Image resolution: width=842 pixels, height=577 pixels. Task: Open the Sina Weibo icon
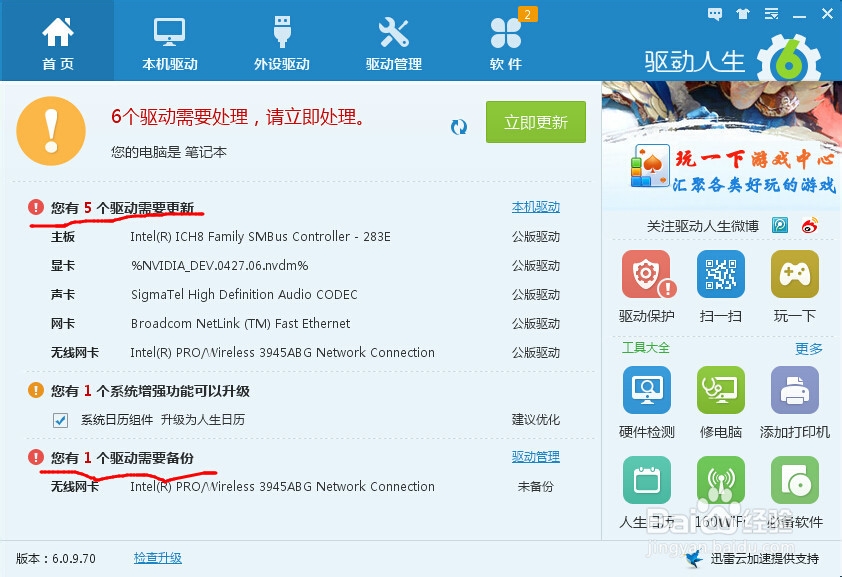click(810, 225)
